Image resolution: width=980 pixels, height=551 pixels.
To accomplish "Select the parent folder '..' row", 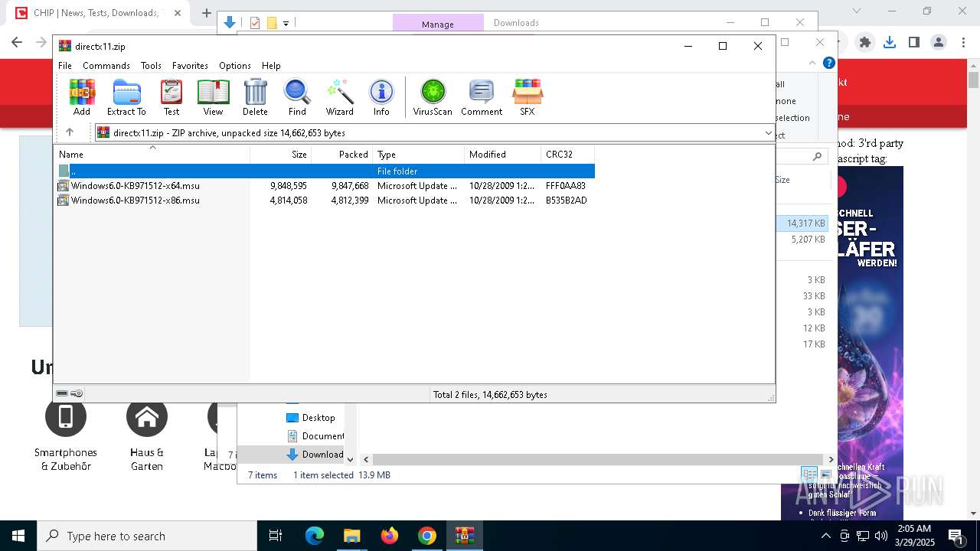I will (325, 171).
